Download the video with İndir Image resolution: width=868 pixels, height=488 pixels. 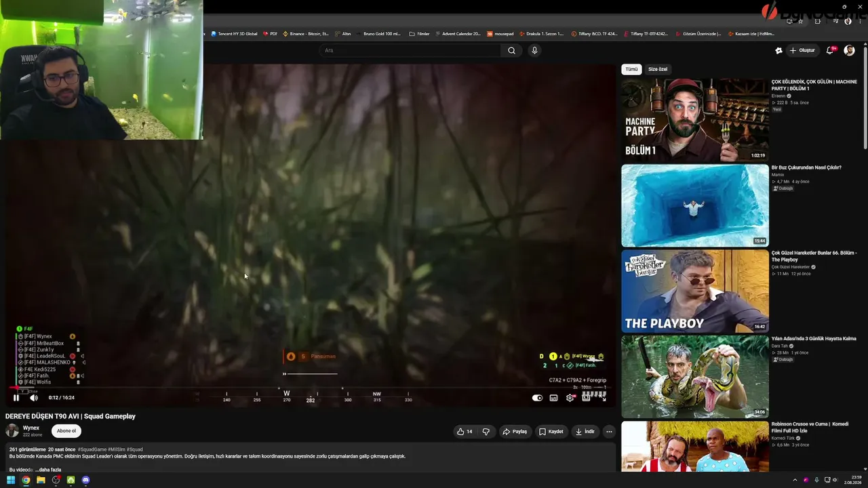585,432
